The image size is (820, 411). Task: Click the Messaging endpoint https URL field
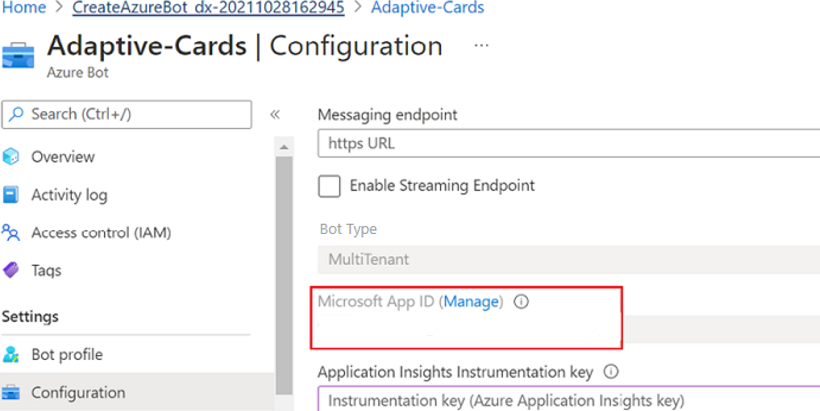point(569,143)
